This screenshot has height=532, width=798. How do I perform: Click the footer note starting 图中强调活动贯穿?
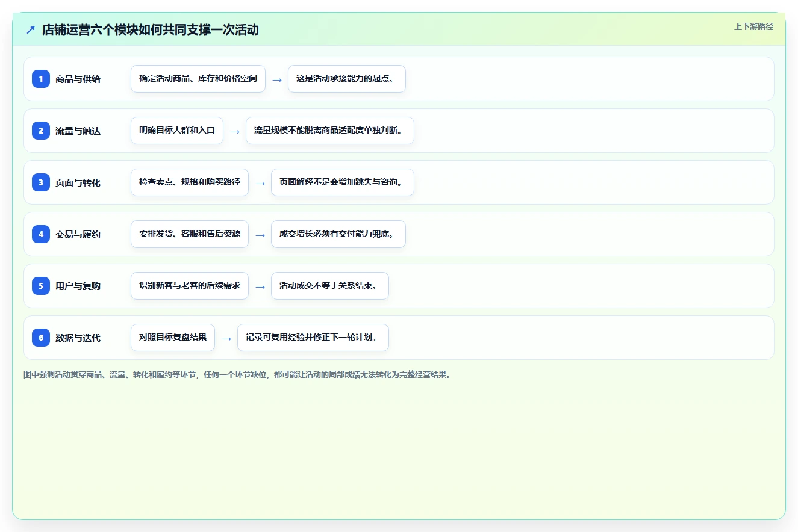237,374
